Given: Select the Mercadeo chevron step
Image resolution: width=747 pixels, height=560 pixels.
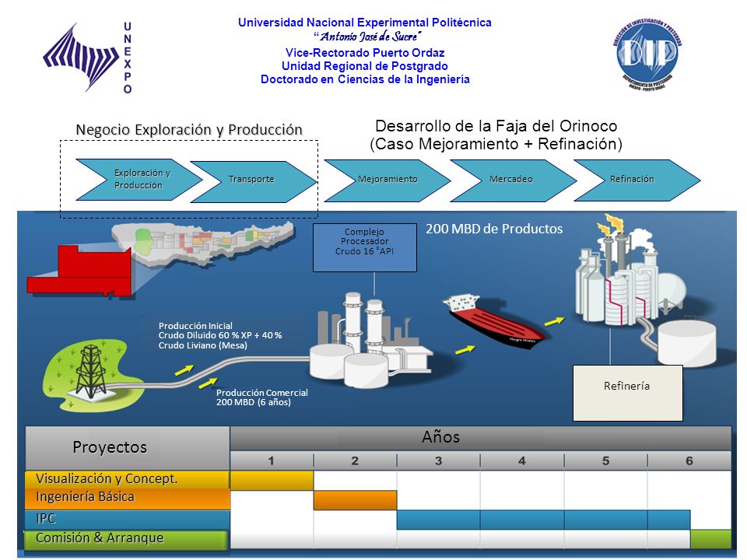Looking at the screenshot, I should point(513,180).
